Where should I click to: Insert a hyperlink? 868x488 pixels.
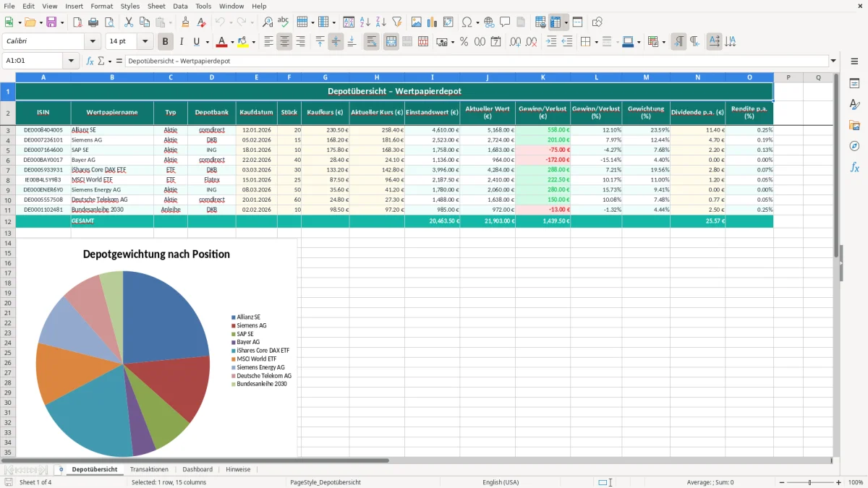pos(489,22)
